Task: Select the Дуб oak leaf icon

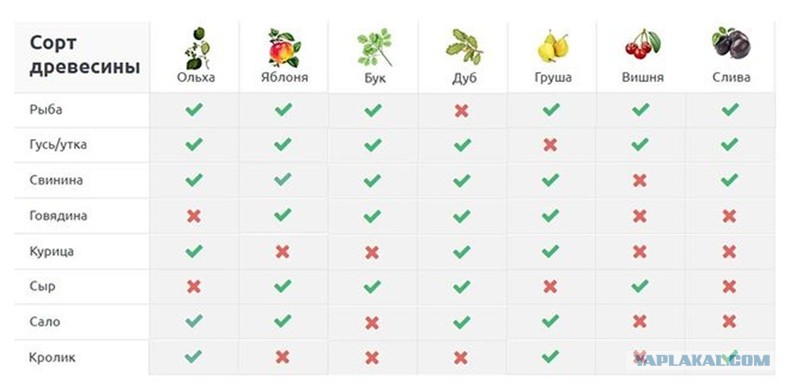Action: [464, 47]
